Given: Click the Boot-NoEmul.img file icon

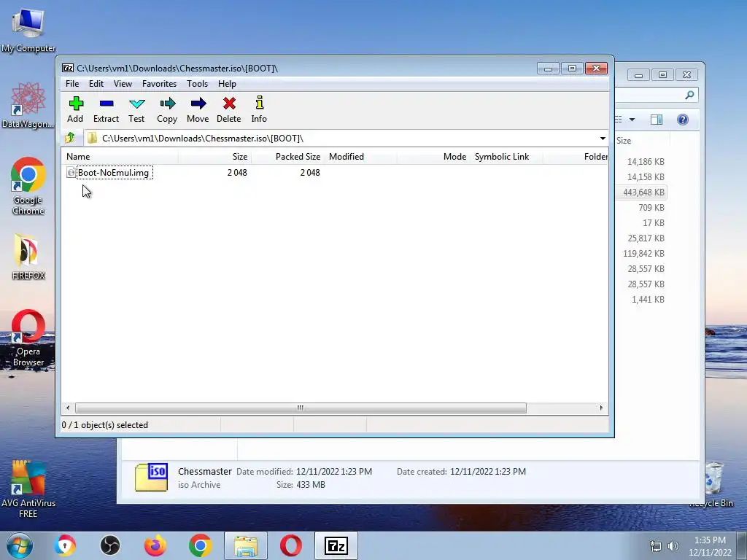Looking at the screenshot, I should pyautogui.click(x=71, y=173).
